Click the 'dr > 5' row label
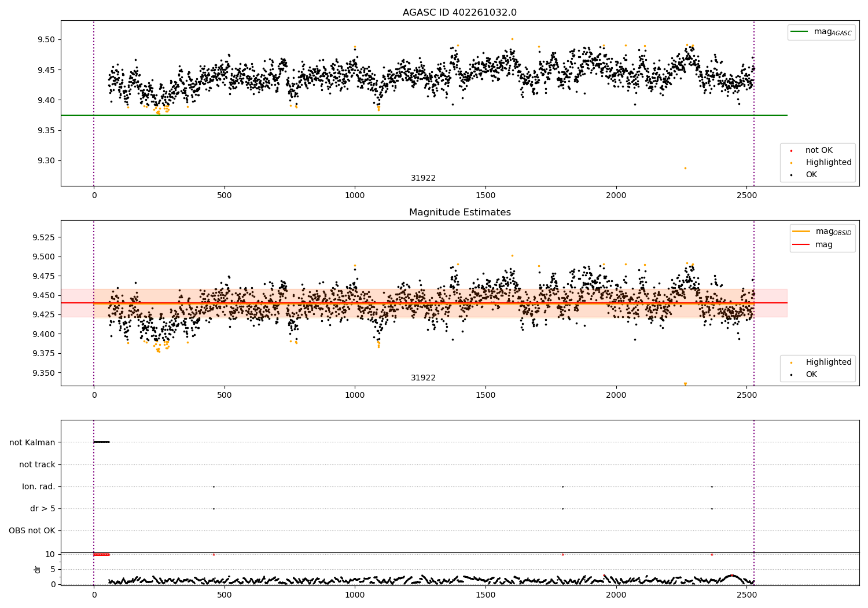Image resolution: width=868 pixels, height=608 pixels. pyautogui.click(x=43, y=508)
